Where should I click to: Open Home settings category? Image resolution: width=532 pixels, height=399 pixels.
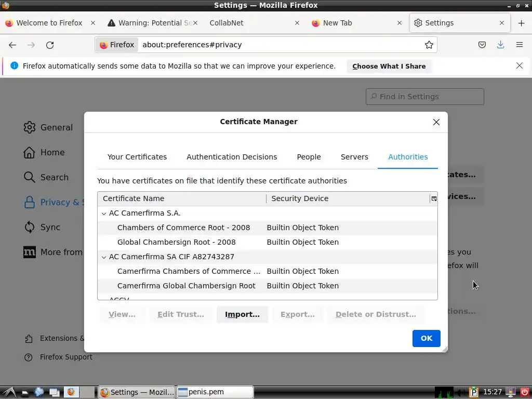44,152
